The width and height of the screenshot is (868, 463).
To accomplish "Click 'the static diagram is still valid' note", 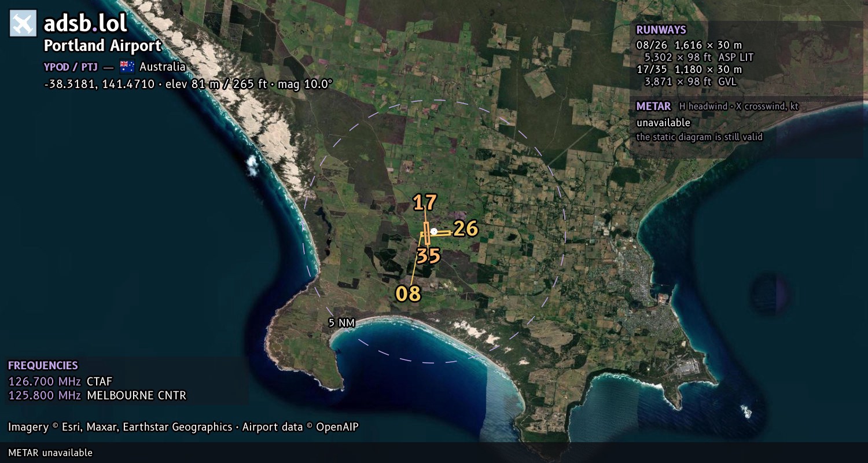I will click(x=700, y=137).
